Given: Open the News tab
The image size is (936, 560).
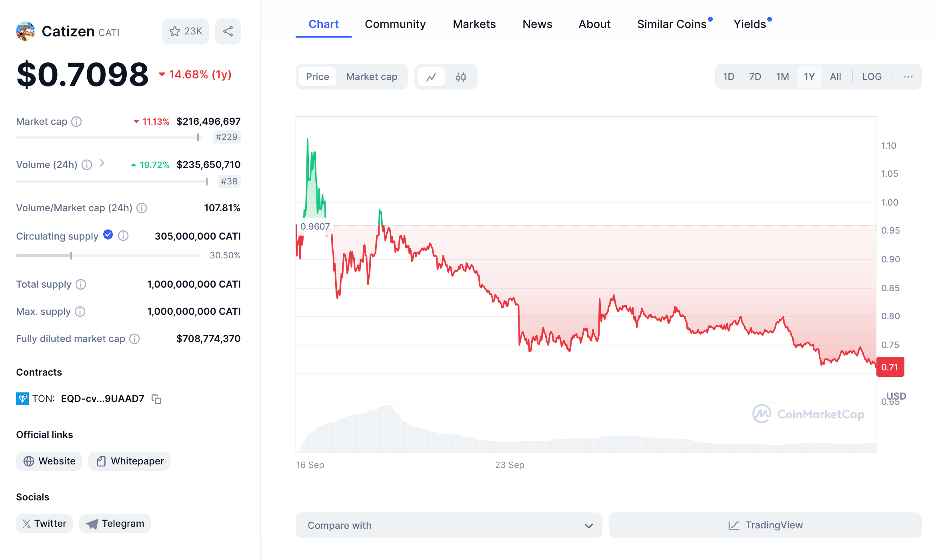Looking at the screenshot, I should coord(538,24).
